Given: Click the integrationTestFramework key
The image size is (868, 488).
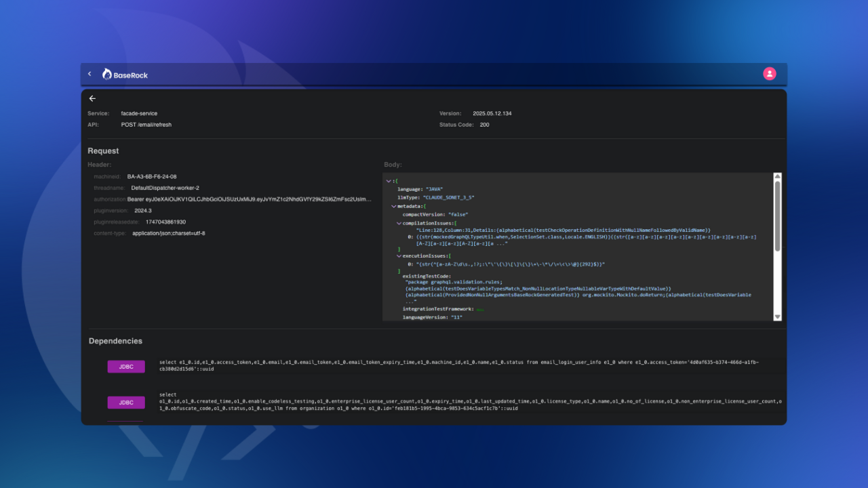Looking at the screenshot, I should pyautogui.click(x=438, y=308).
